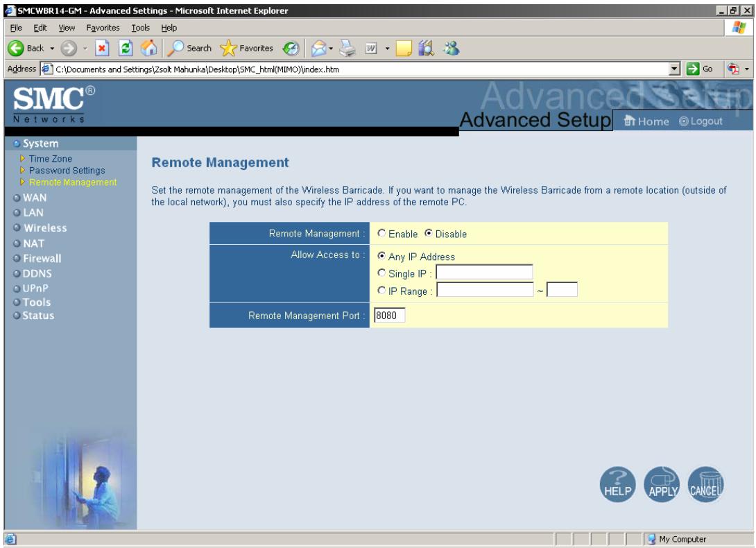
Task: Open the Help menu
Action: point(169,28)
